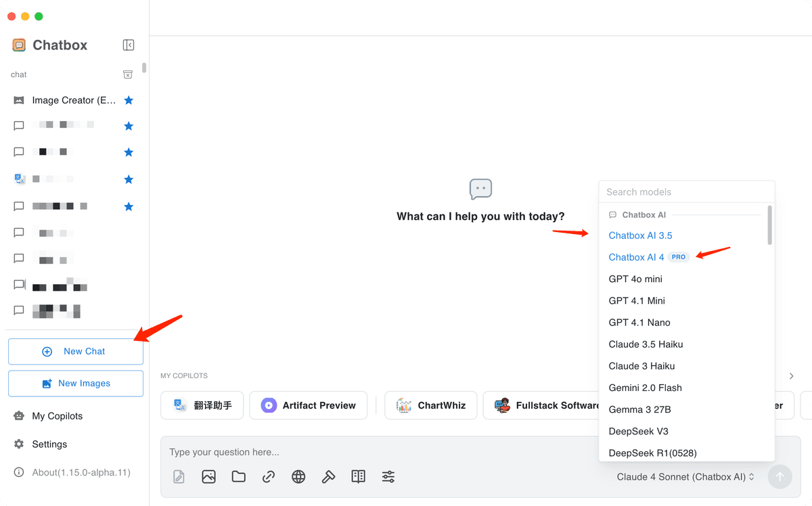Select Chatbox AI 4 PRO from the model list
The height and width of the screenshot is (506, 812).
tap(635, 257)
